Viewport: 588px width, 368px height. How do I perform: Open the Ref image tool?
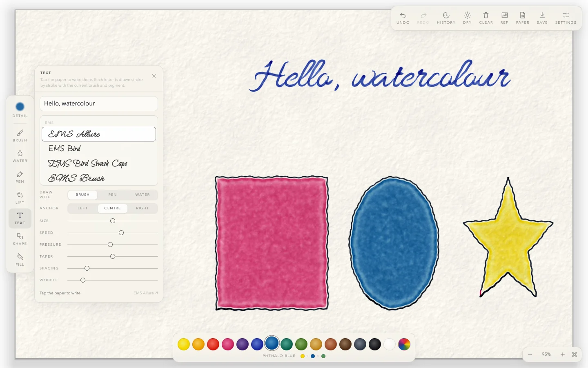coord(504,18)
